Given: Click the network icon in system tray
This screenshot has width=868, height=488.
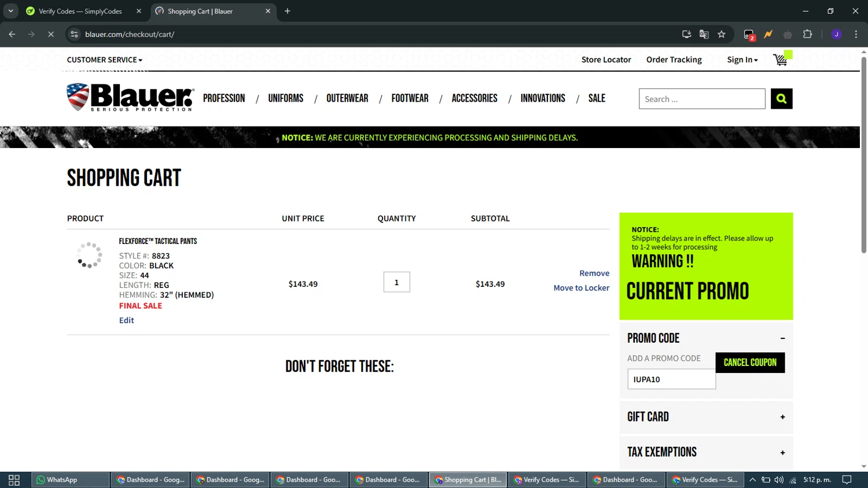Looking at the screenshot, I should (x=793, y=480).
